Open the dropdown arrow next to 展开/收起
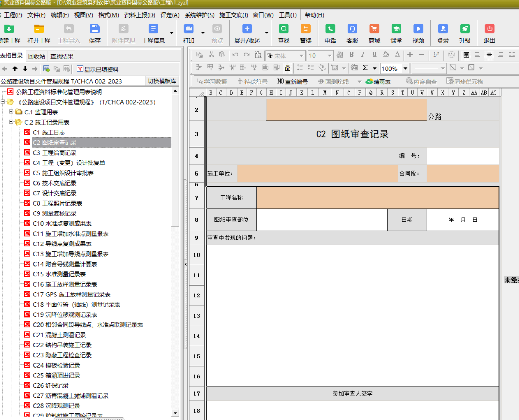This screenshot has width=519, height=420. click(267, 33)
